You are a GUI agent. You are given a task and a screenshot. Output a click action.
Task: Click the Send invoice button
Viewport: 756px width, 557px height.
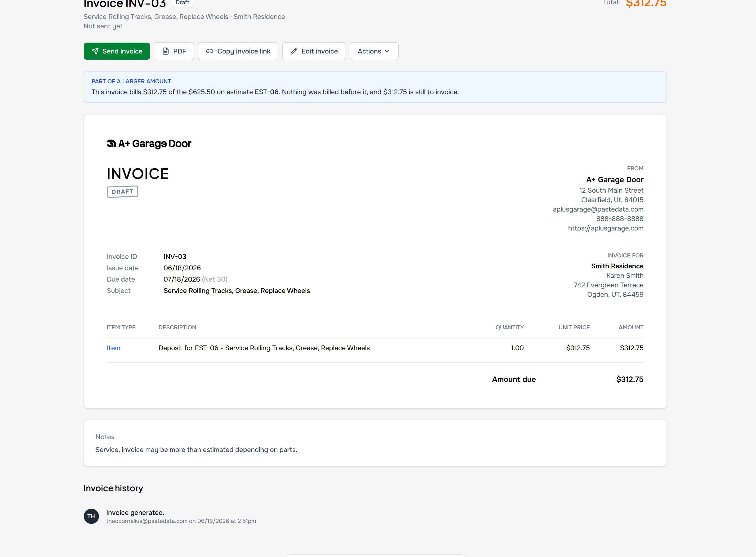click(117, 51)
